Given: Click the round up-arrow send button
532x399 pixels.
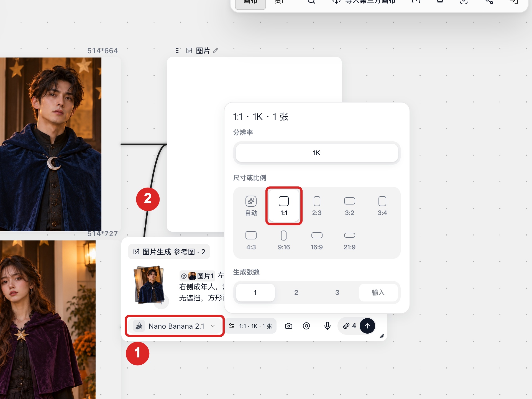Looking at the screenshot, I should coord(367,326).
